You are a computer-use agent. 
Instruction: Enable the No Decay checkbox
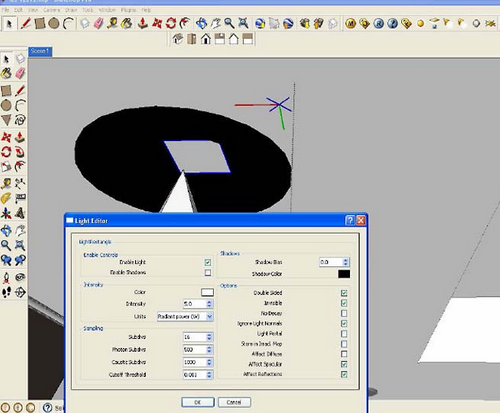coord(344,313)
